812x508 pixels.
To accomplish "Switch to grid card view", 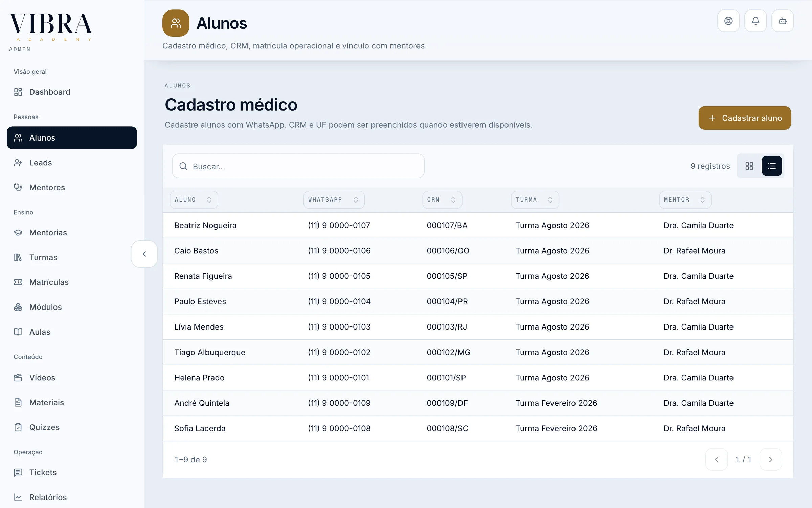I will [749, 166].
